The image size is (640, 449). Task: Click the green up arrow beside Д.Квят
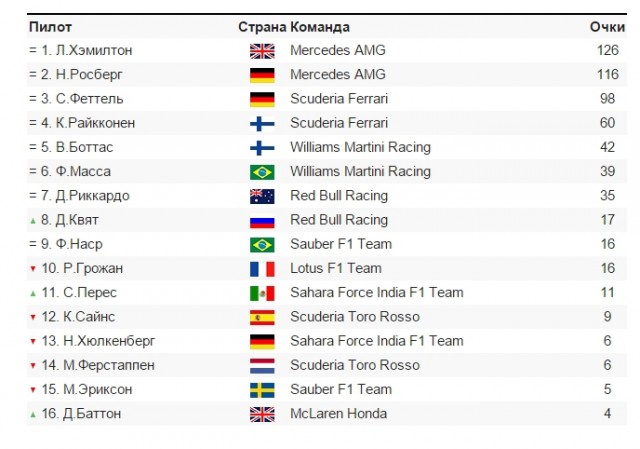pyautogui.click(x=33, y=221)
